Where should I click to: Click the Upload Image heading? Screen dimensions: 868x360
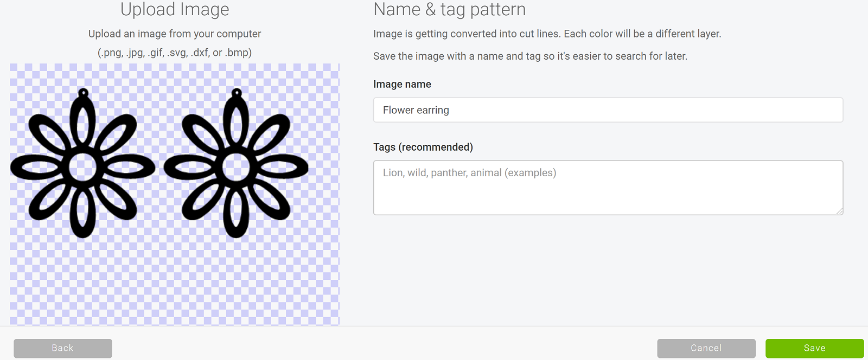pyautogui.click(x=175, y=9)
